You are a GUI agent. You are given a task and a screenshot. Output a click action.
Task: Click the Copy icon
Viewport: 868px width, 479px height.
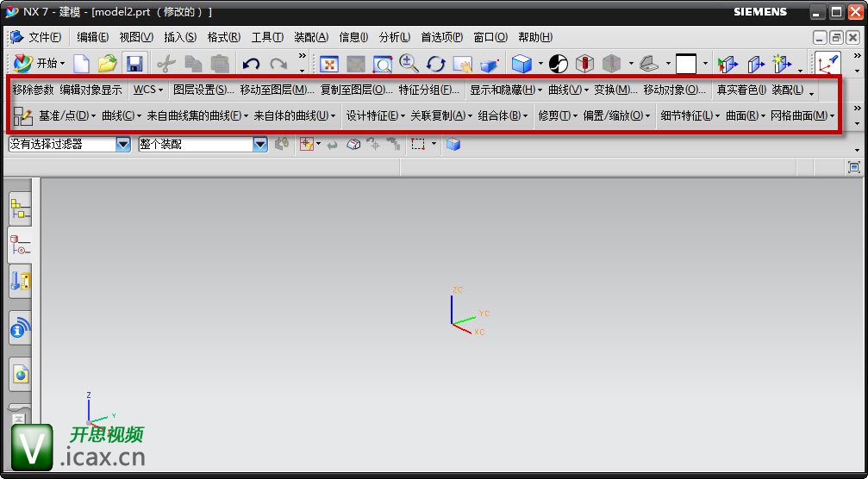pyautogui.click(x=192, y=64)
